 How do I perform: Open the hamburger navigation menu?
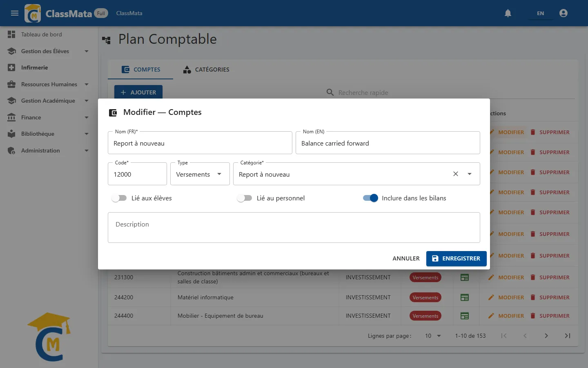coord(15,13)
